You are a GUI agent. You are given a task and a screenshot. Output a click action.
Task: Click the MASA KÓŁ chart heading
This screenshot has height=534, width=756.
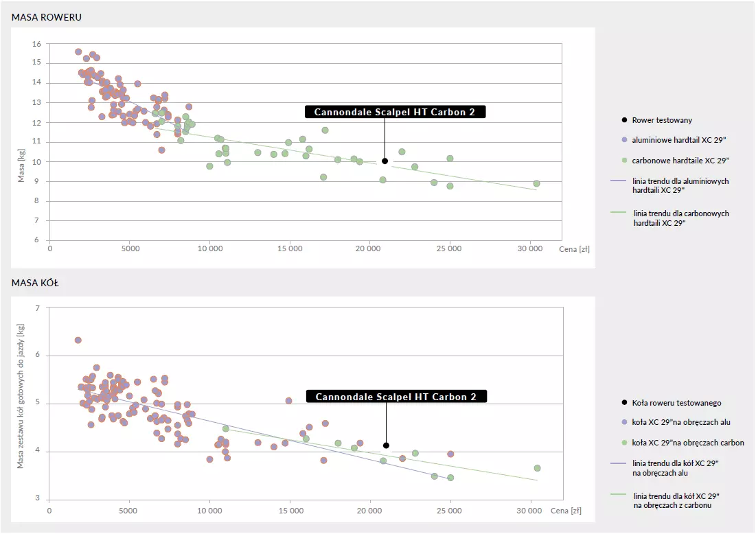pos(35,283)
